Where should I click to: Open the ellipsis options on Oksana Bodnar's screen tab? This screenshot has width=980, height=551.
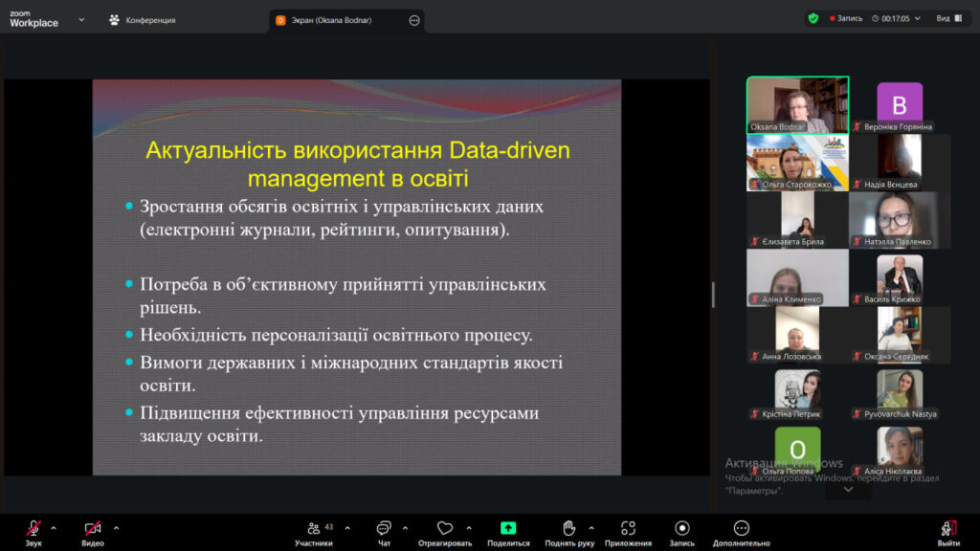click(414, 20)
